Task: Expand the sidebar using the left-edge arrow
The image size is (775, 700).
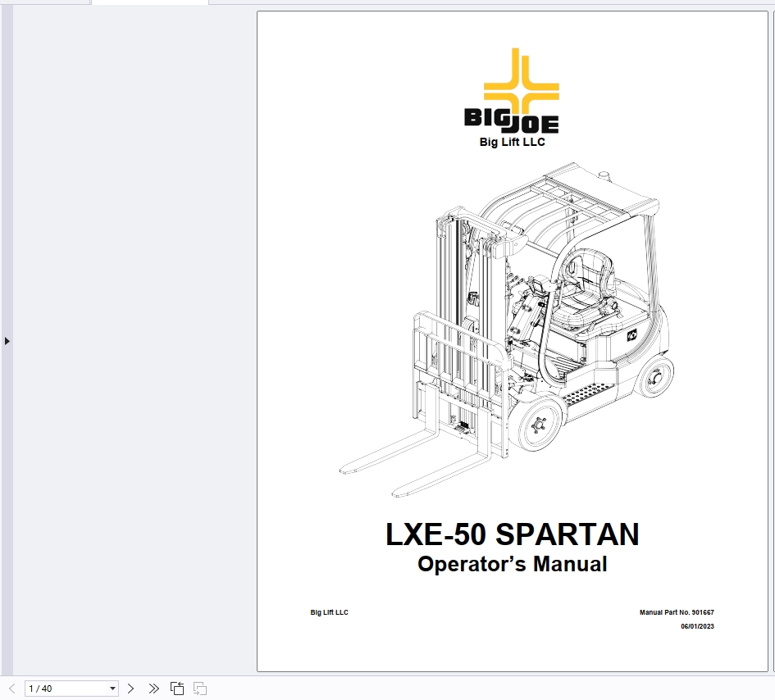Action: coord(6,342)
